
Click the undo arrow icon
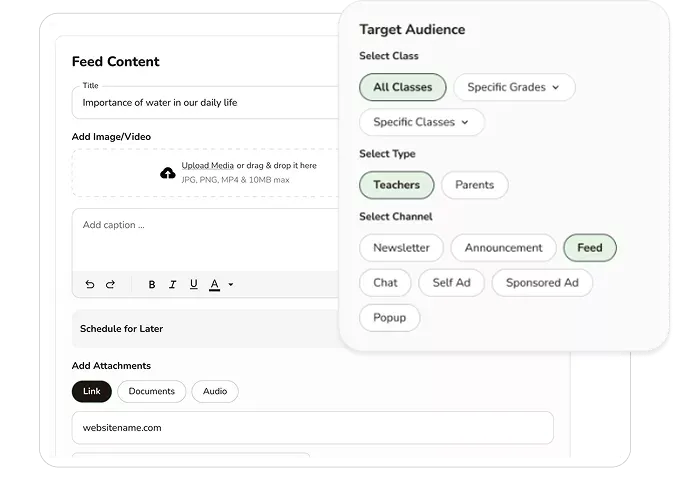pos(90,285)
